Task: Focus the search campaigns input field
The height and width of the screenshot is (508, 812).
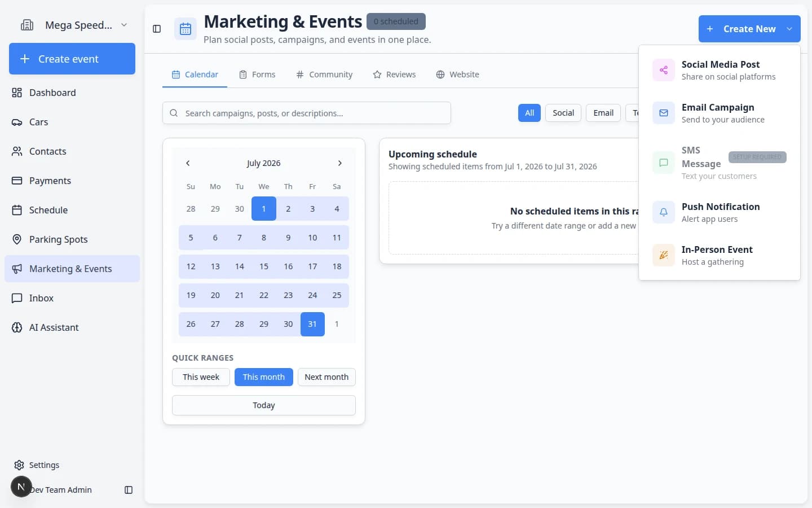Action: tap(307, 113)
